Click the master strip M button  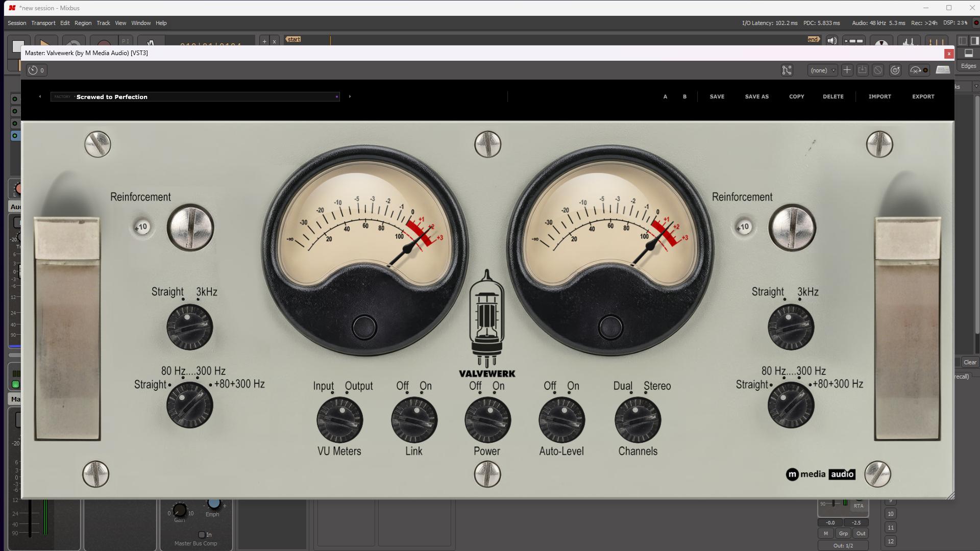[826, 534]
